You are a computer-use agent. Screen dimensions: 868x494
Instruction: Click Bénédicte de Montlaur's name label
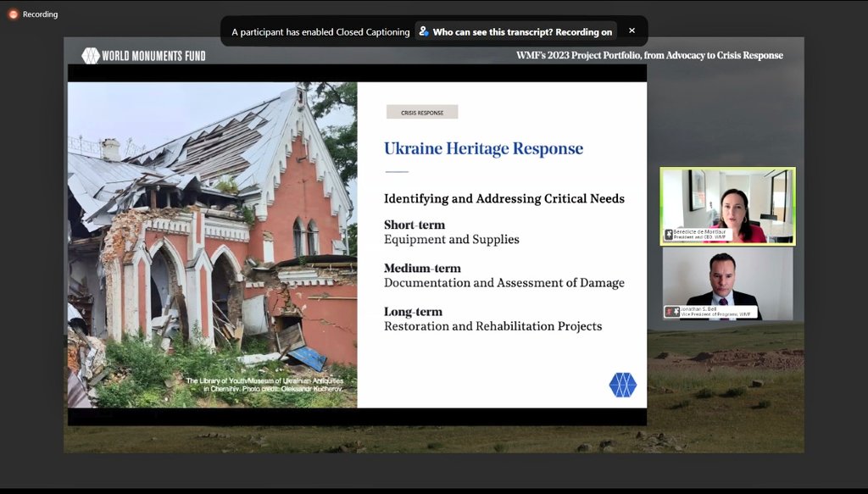[699, 234]
